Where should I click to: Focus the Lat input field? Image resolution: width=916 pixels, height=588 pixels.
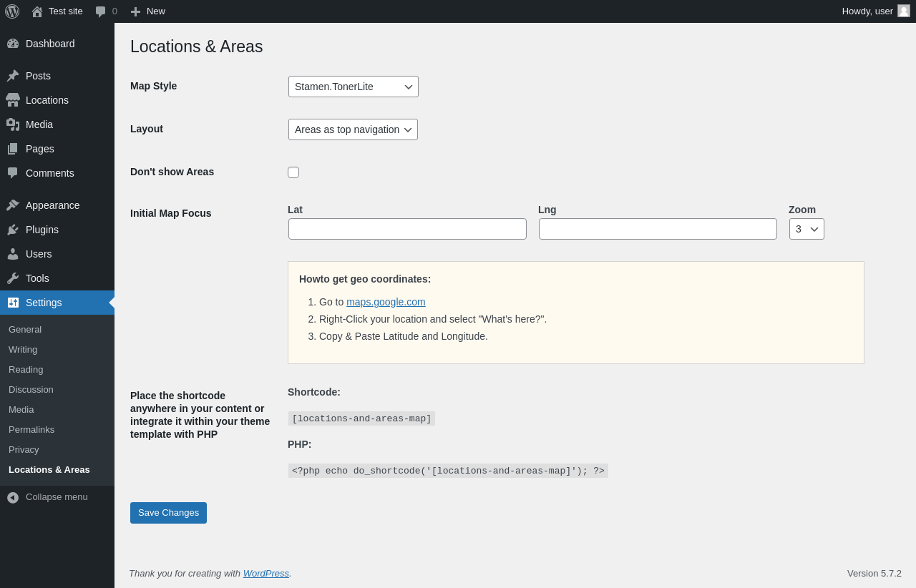point(407,229)
